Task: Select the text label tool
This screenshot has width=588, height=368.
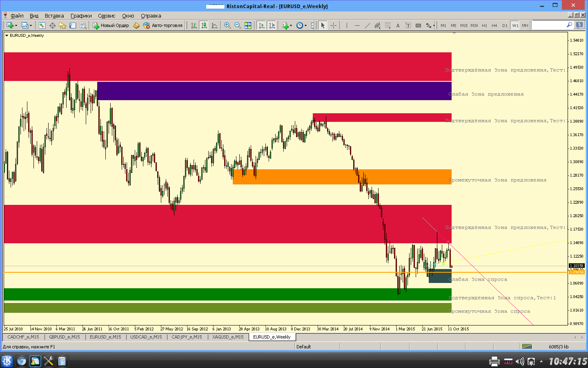Action: coord(398,25)
